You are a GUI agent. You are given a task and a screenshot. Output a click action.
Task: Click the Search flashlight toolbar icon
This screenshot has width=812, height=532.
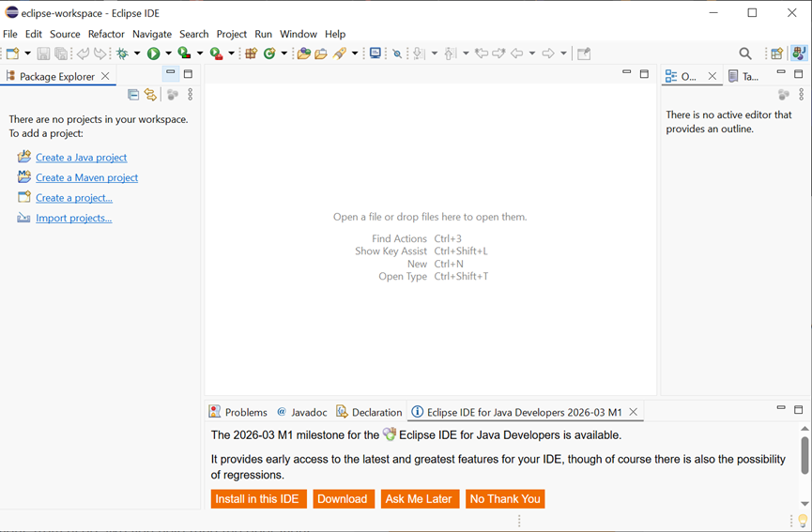pyautogui.click(x=340, y=53)
